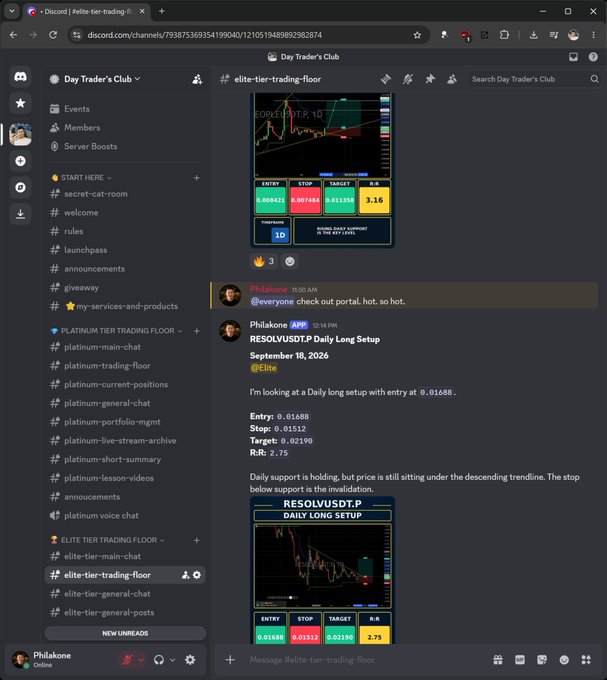
Task: Open Discord direct messages home icon
Action: tap(20, 77)
